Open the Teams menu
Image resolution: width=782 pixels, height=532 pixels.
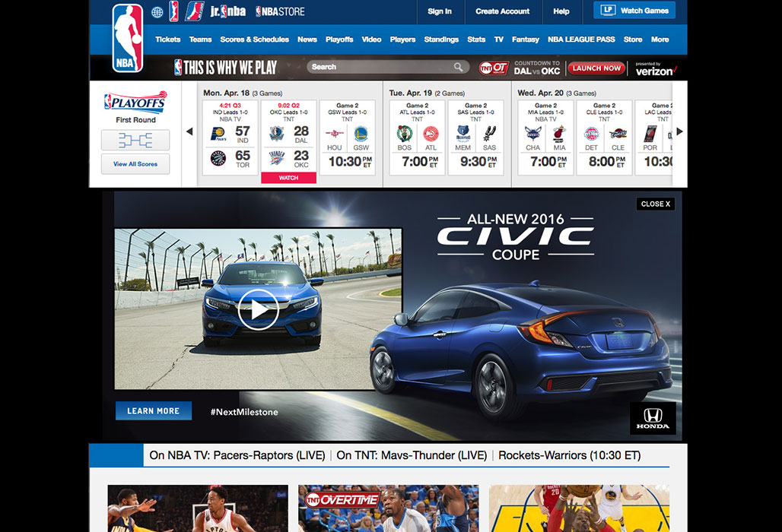[x=201, y=40]
